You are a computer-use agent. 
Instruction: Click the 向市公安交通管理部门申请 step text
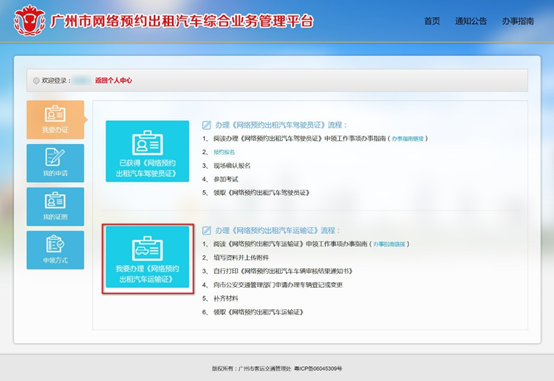[278, 285]
